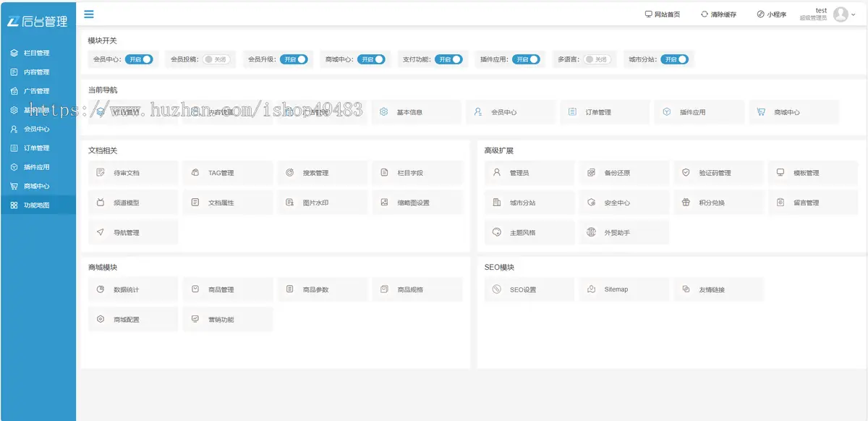Open 会员中心 in the left sidebar
This screenshot has width=868, height=421.
click(38, 129)
